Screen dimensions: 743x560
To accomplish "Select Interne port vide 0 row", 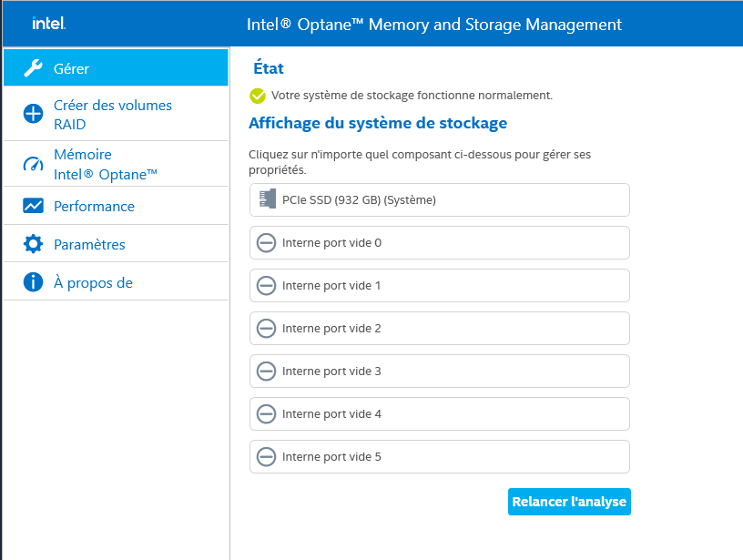I will 439,242.
